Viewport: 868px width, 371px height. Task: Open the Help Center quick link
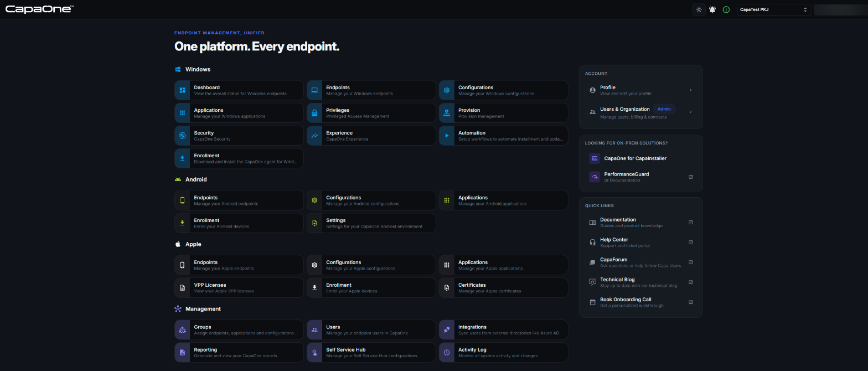(641, 243)
